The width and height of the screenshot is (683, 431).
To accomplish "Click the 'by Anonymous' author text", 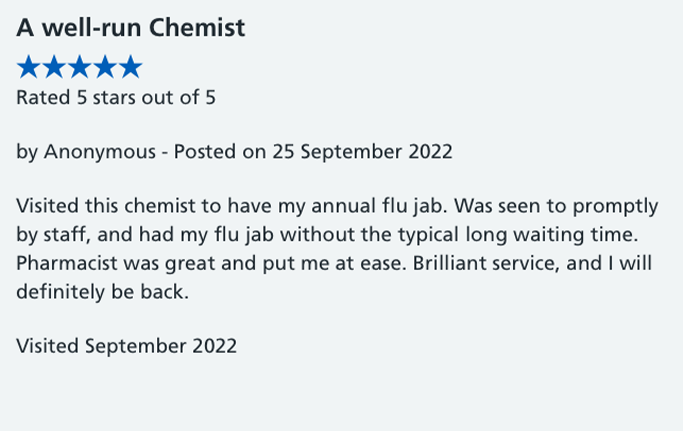I will (x=86, y=152).
